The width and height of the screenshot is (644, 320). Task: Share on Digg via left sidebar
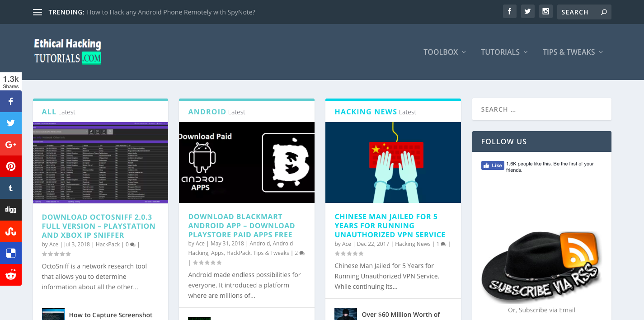click(x=11, y=210)
